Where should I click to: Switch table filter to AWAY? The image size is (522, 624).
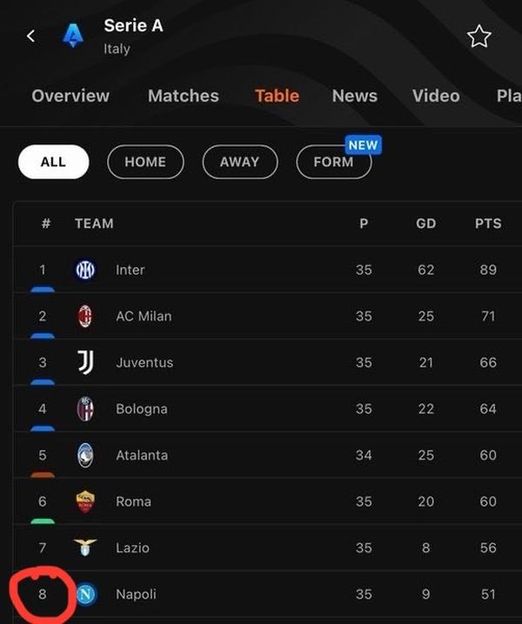tap(240, 162)
